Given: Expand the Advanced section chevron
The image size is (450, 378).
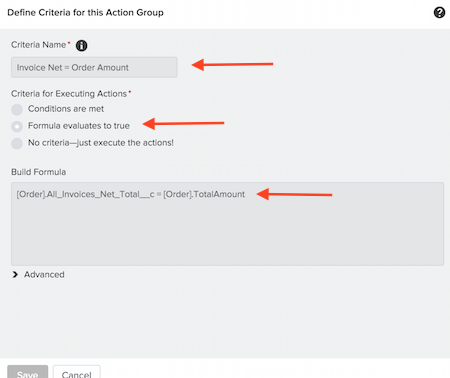Looking at the screenshot, I should click(15, 274).
